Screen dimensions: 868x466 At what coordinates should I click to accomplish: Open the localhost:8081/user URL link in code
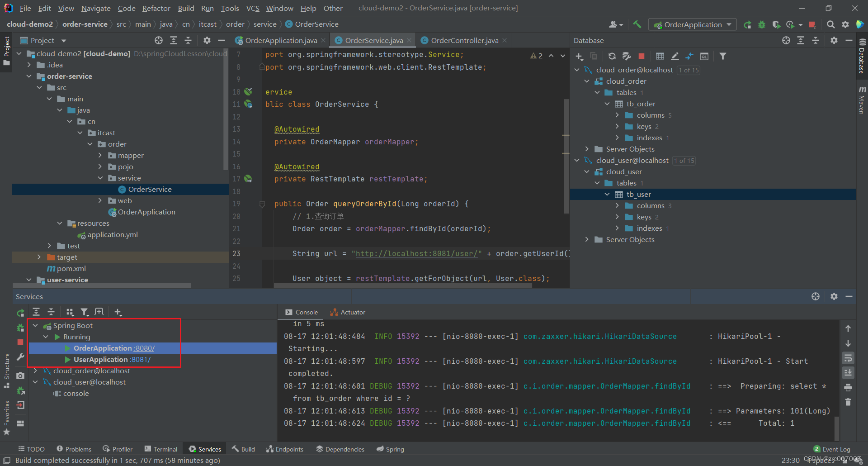point(416,253)
